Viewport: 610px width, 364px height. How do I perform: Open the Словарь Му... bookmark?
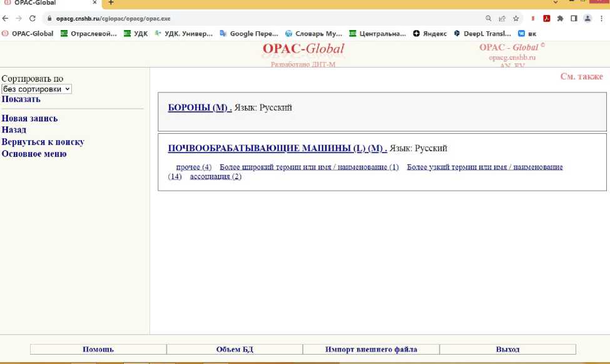pos(313,33)
